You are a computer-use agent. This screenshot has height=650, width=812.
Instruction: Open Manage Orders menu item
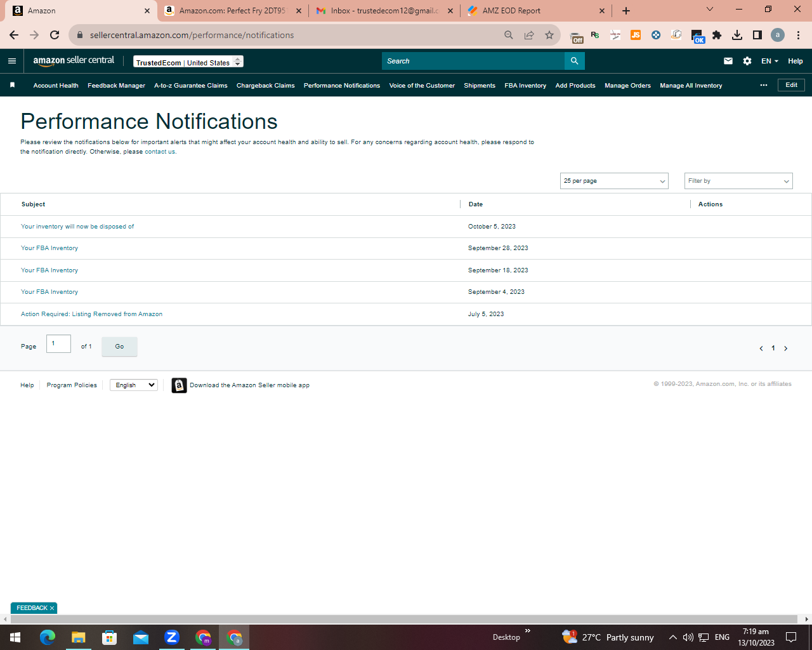click(x=627, y=85)
